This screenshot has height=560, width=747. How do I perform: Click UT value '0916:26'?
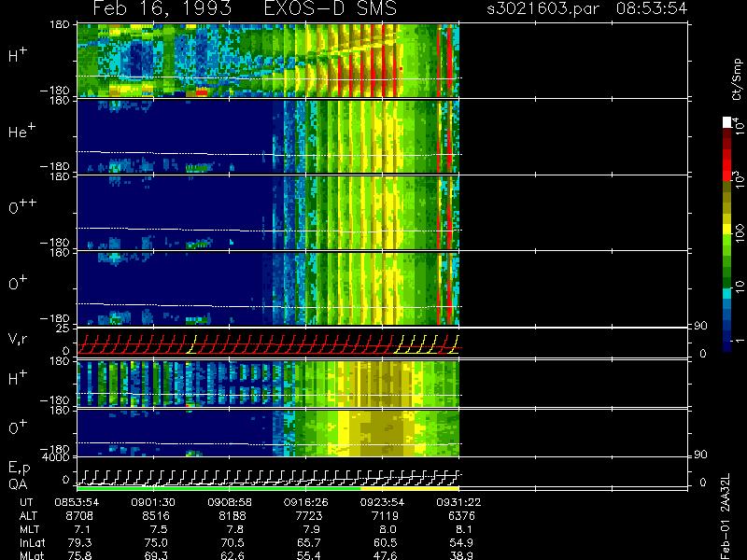click(306, 502)
